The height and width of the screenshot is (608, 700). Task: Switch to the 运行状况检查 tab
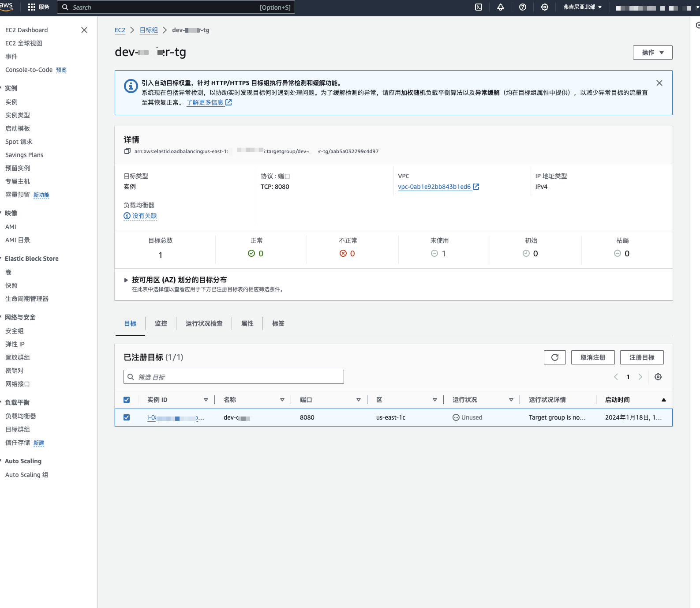tap(204, 323)
